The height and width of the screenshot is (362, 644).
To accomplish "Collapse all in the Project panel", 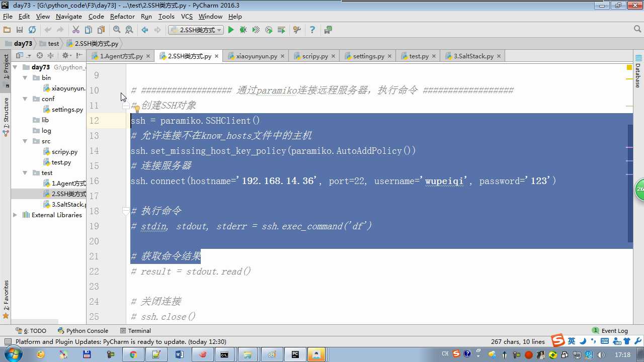I will point(50,56).
